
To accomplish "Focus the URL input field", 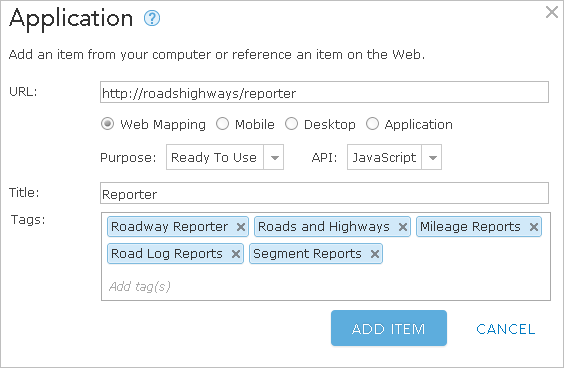I will coord(324,92).
